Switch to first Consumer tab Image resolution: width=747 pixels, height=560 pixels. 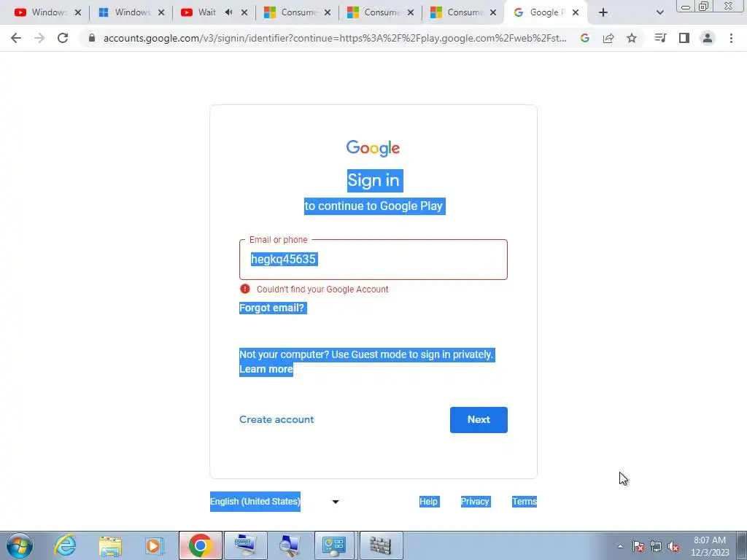(x=291, y=12)
